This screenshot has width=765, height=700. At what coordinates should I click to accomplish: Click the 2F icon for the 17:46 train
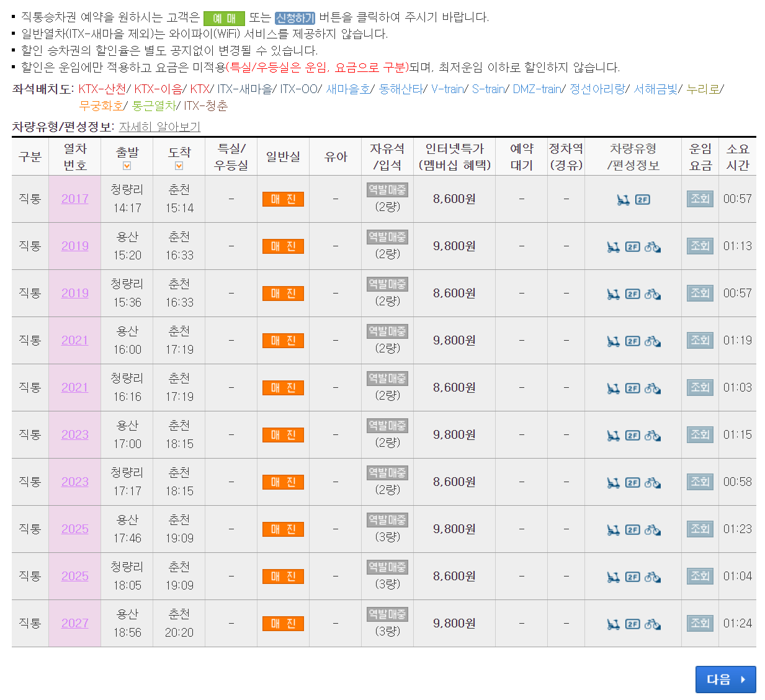point(633,530)
